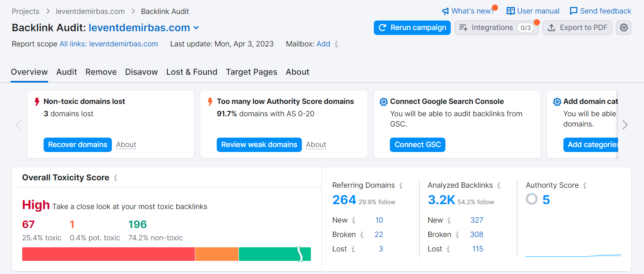The image size is (644, 274).
Task: Click gear icon on Add domain categories card
Action: 557,101
